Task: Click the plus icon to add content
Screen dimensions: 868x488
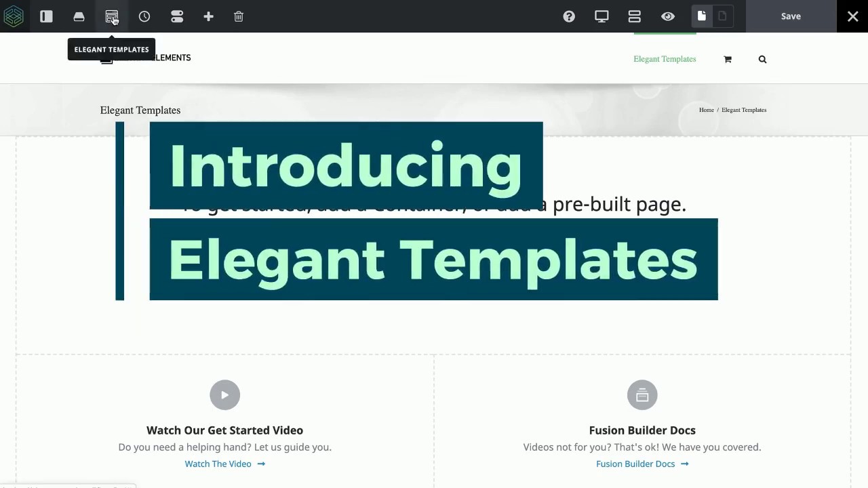Action: click(208, 16)
